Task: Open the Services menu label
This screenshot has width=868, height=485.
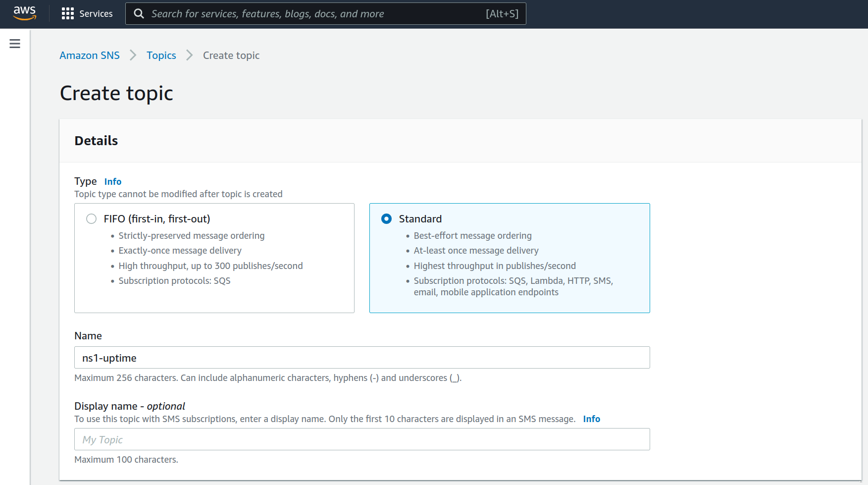Action: coord(96,14)
